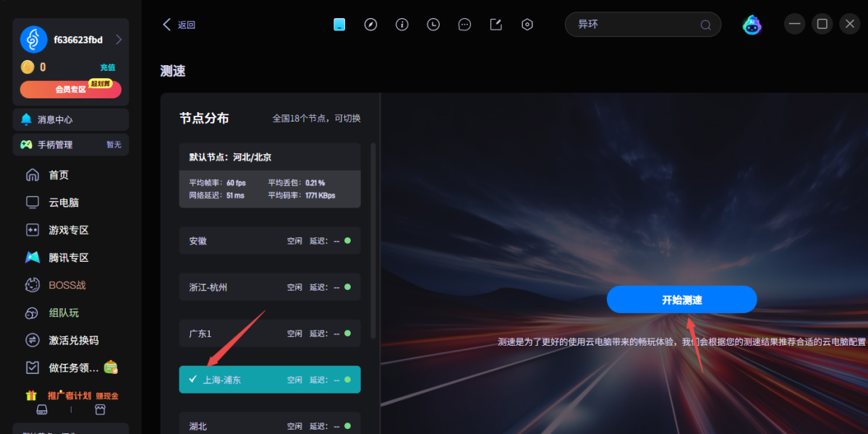Click text 全国18个节点，可切换
The image size is (868, 434).
point(316,119)
